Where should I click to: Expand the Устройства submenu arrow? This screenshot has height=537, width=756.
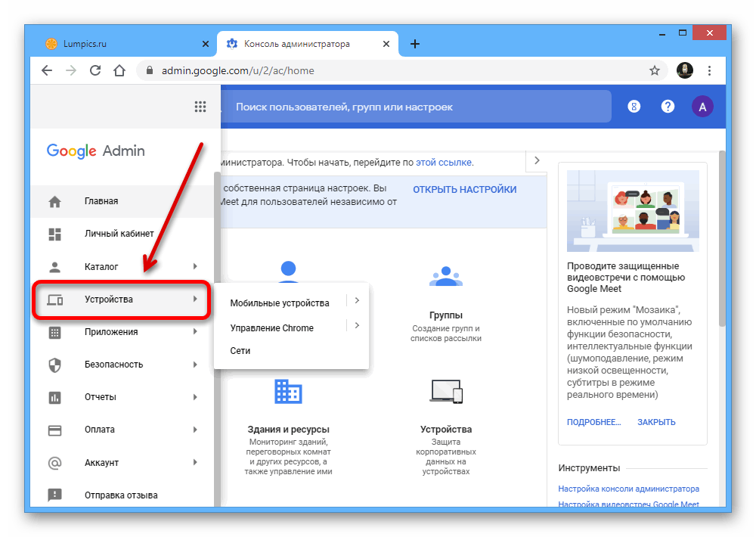[x=195, y=300]
